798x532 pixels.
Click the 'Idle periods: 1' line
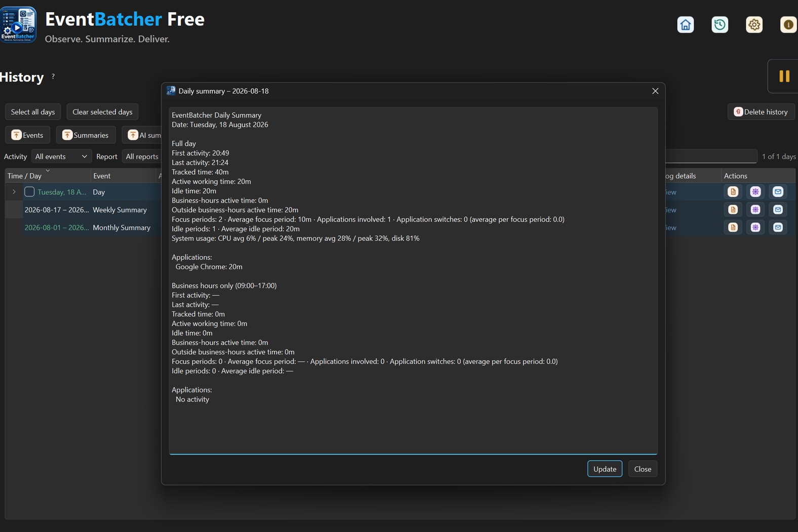coord(235,229)
